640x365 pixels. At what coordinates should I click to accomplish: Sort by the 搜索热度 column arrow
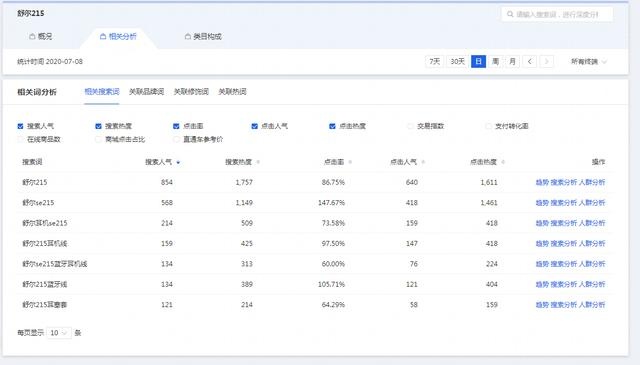[x=258, y=162]
